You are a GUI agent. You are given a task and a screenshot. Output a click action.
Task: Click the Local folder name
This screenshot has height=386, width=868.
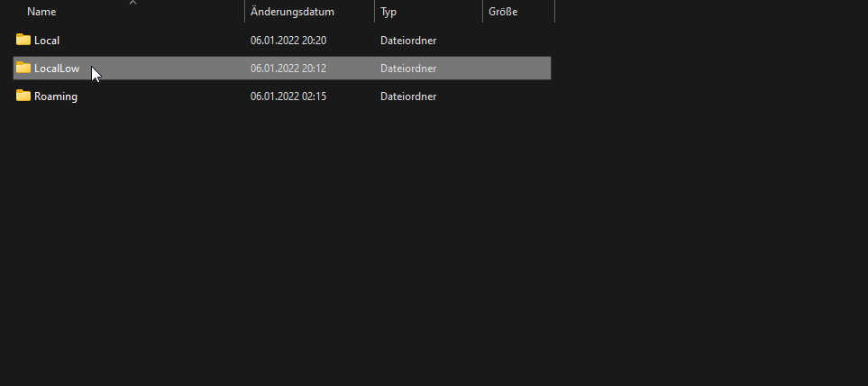(x=47, y=41)
